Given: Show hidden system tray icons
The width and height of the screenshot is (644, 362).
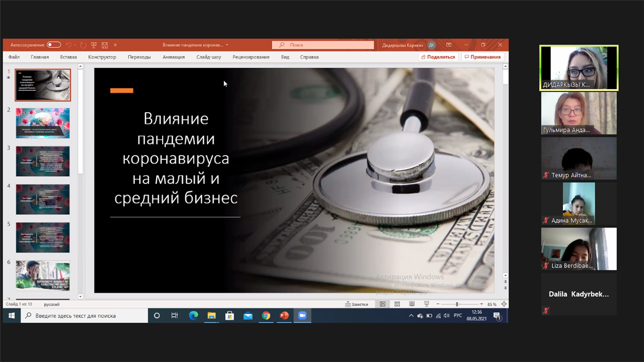Looking at the screenshot, I should tap(411, 316).
